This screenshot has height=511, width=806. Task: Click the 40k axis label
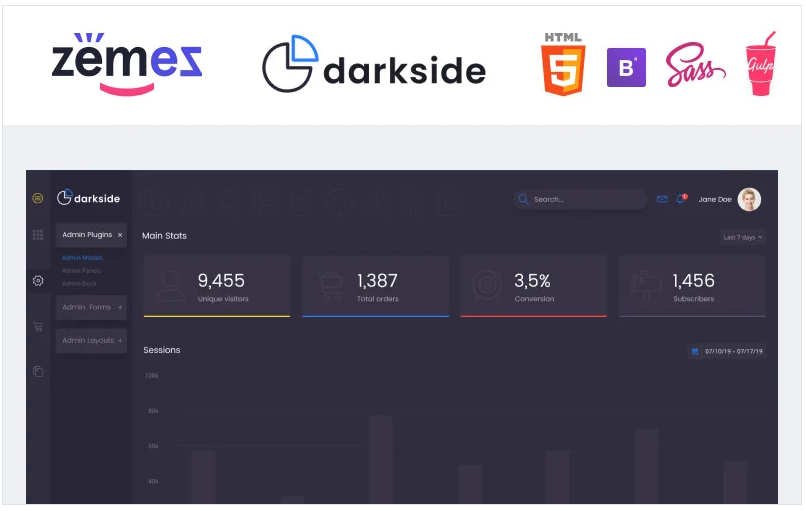[153, 482]
